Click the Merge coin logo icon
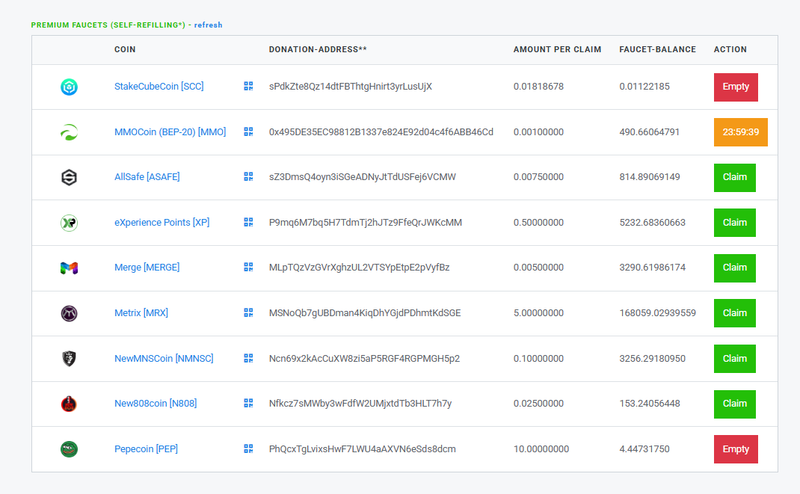This screenshot has width=800, height=494. [x=69, y=268]
